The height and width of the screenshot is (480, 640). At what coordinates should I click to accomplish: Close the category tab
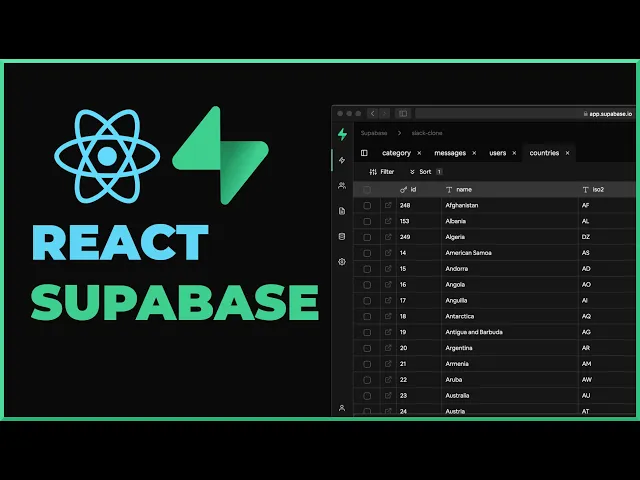(x=419, y=153)
